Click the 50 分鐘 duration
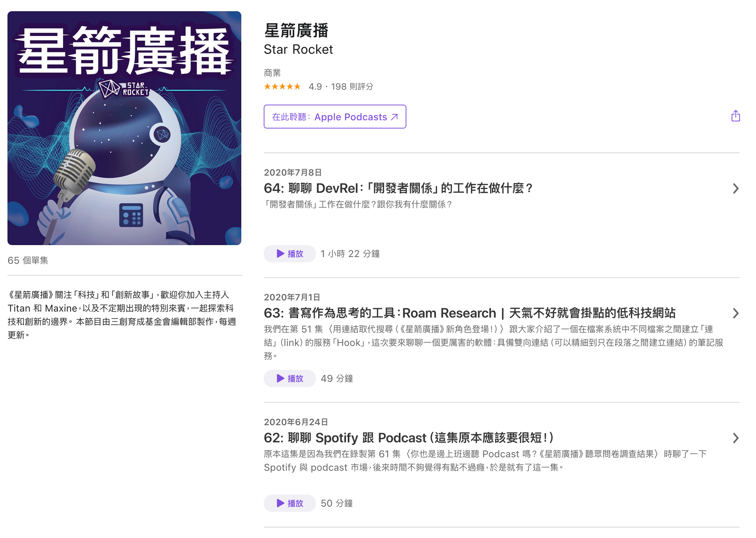756x538 pixels. coord(337,503)
